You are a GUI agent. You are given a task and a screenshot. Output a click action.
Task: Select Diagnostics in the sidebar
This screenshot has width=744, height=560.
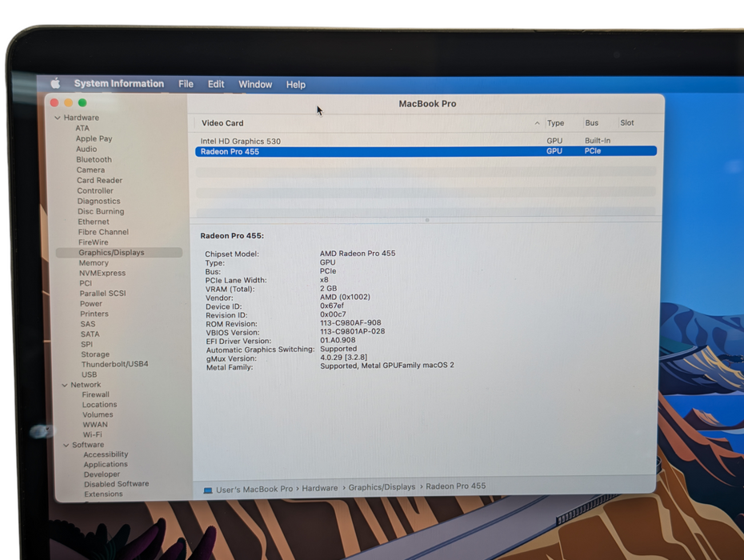pyautogui.click(x=98, y=202)
